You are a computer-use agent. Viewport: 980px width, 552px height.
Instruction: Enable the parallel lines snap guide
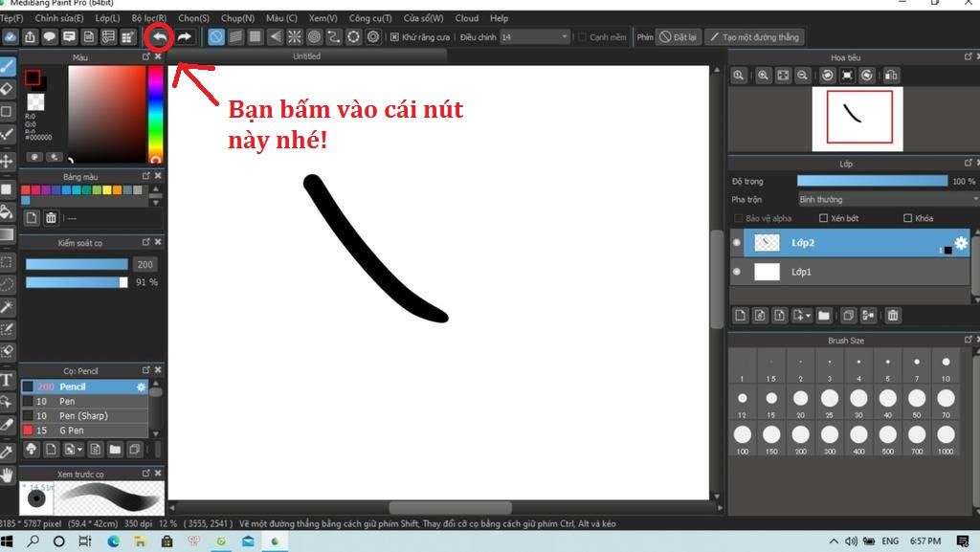pyautogui.click(x=235, y=37)
